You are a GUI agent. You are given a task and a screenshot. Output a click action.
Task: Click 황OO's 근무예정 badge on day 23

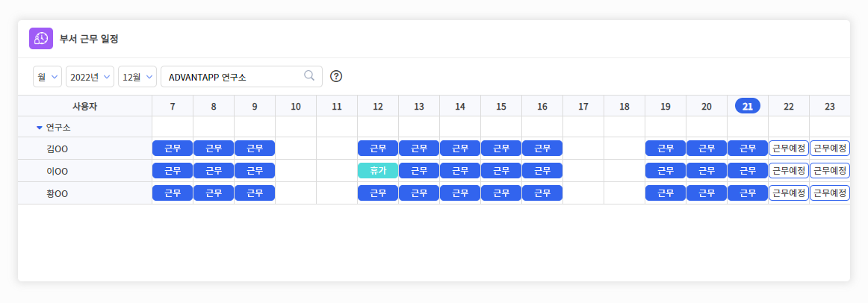pos(829,193)
